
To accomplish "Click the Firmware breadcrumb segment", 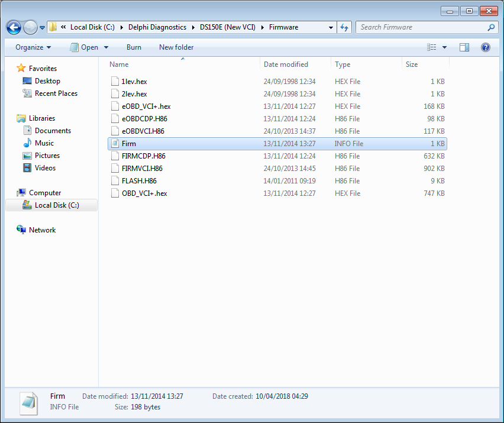I will 283,27.
